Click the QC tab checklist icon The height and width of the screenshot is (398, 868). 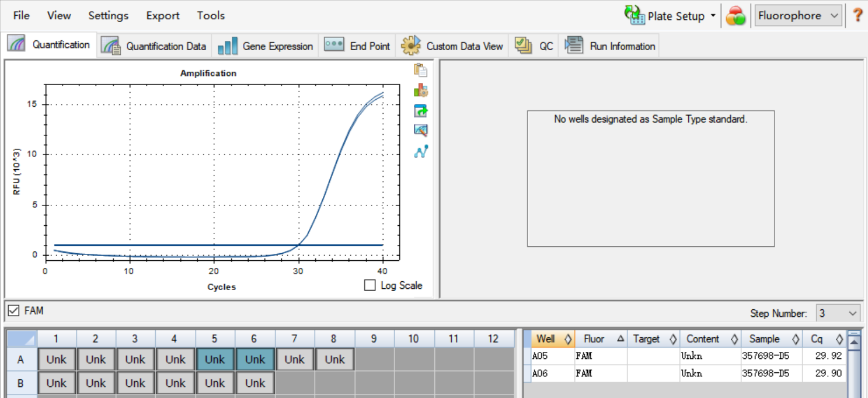tap(524, 46)
